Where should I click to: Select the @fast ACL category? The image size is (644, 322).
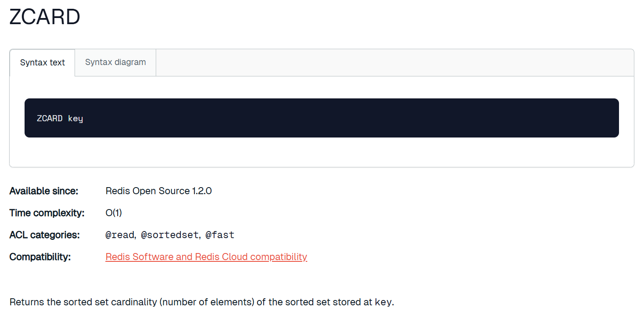pos(220,235)
